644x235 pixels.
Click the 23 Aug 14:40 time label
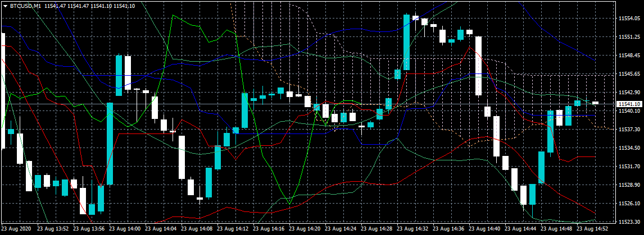click(484, 228)
